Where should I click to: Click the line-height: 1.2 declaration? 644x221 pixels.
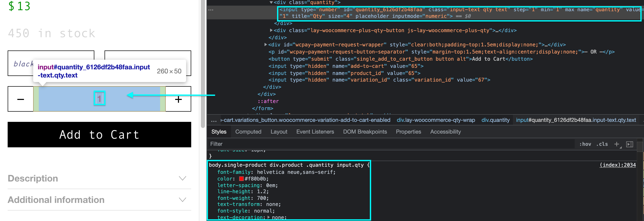point(243,191)
